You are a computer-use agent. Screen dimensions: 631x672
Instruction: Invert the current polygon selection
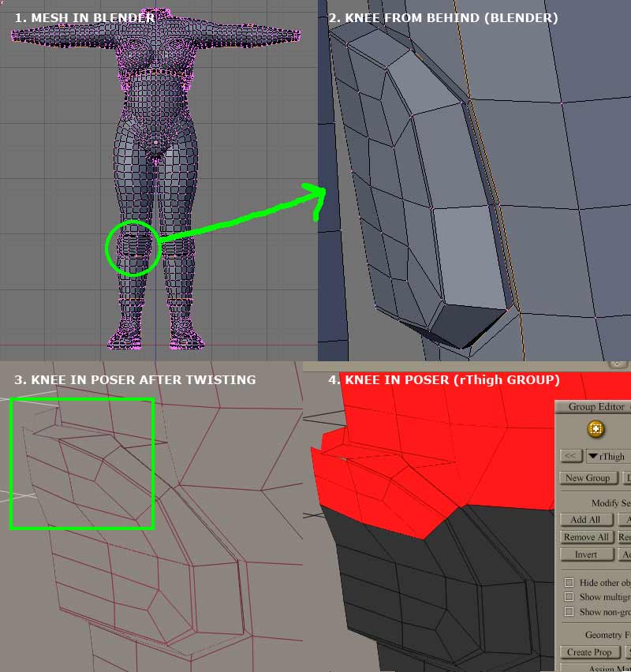(586, 554)
